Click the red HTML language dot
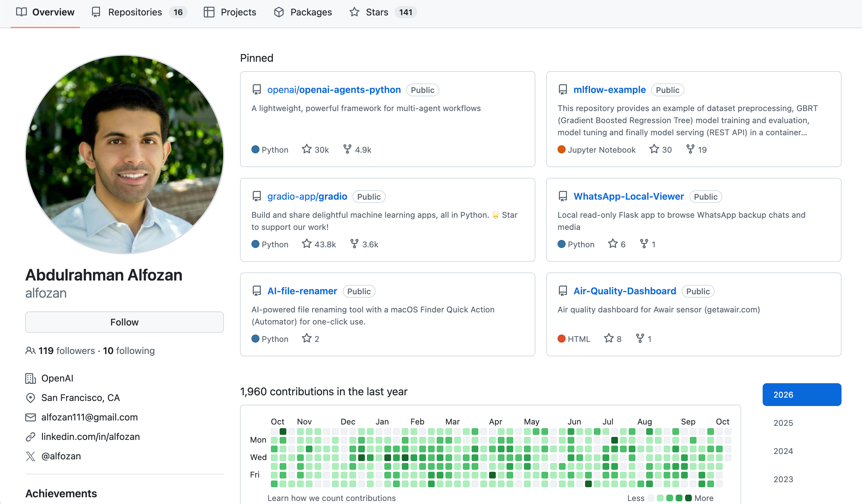This screenshot has height=504, width=862. [x=561, y=339]
